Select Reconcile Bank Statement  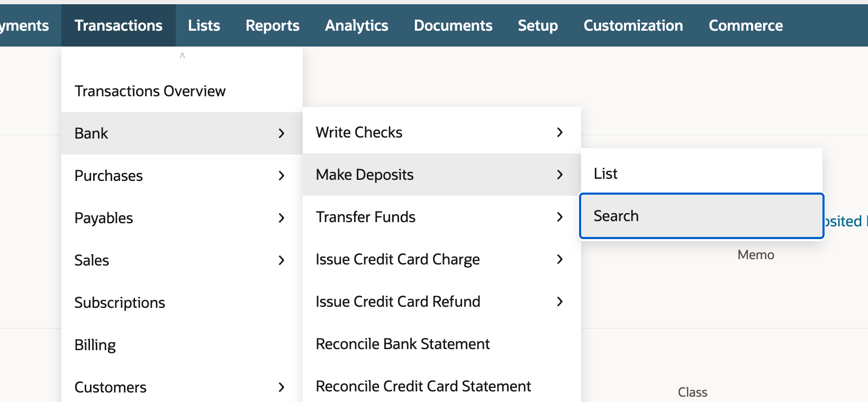point(442,344)
